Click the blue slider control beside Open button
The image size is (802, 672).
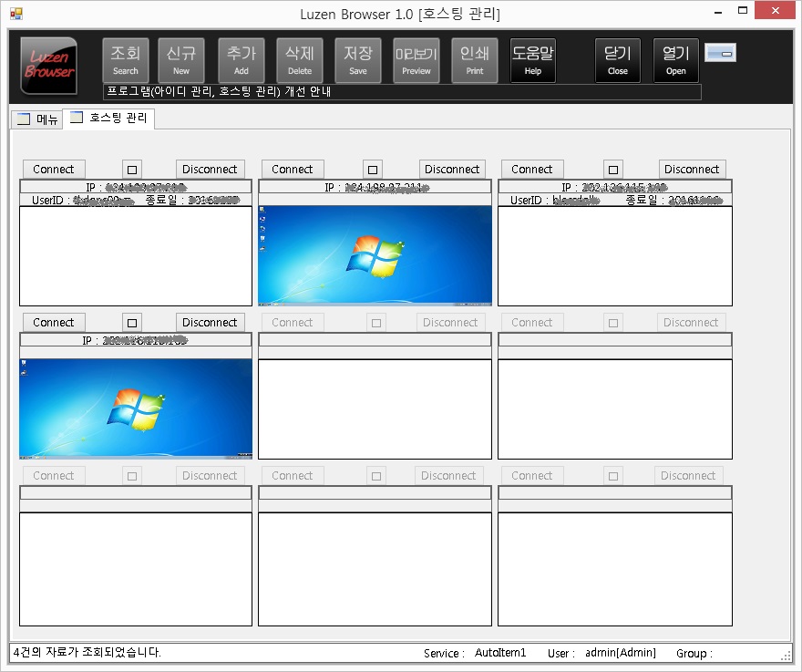tap(720, 53)
